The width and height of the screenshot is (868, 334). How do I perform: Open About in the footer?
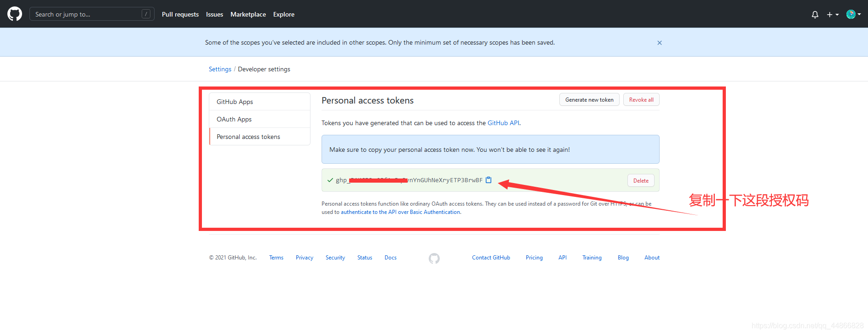[652, 258]
